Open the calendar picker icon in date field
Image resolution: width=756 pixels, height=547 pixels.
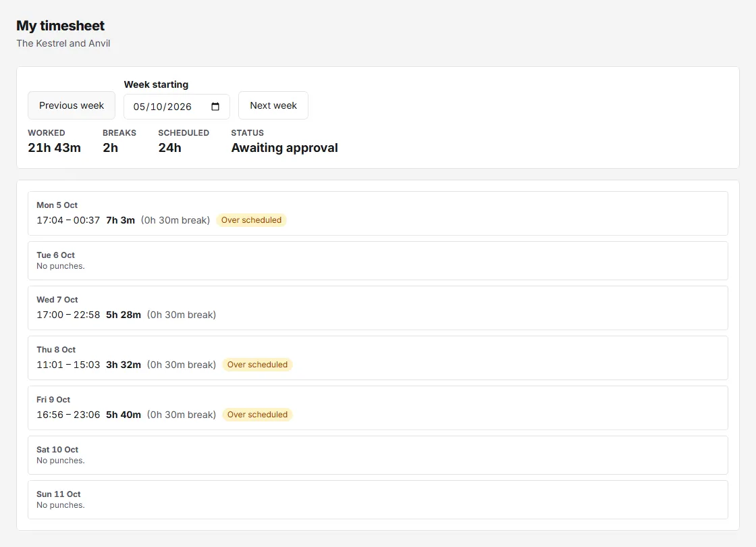(215, 107)
